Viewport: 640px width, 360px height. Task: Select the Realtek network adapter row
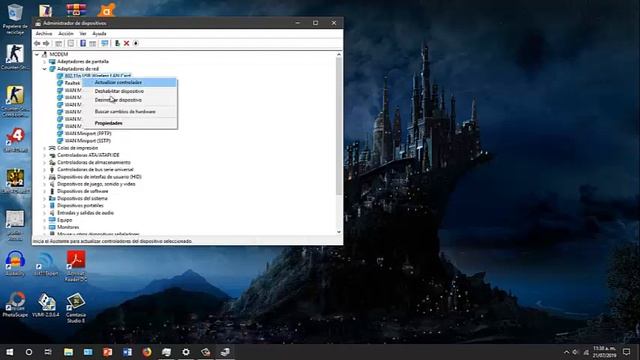click(x=72, y=83)
